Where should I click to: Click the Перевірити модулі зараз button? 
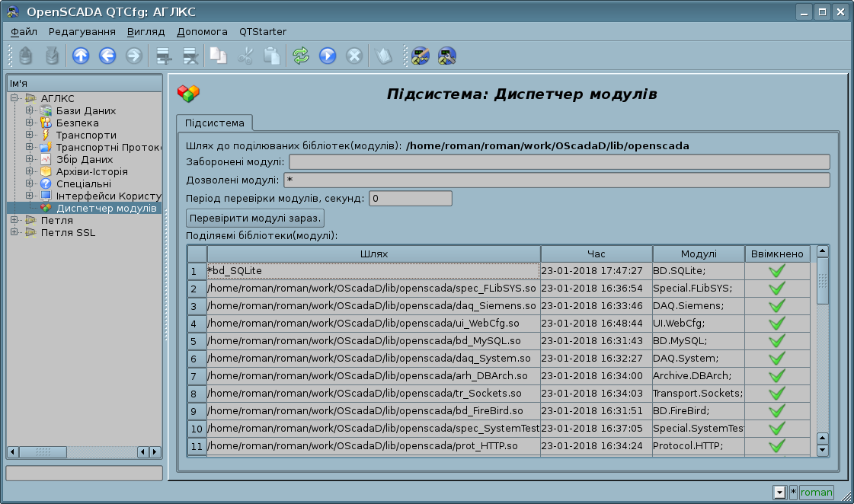click(x=255, y=219)
